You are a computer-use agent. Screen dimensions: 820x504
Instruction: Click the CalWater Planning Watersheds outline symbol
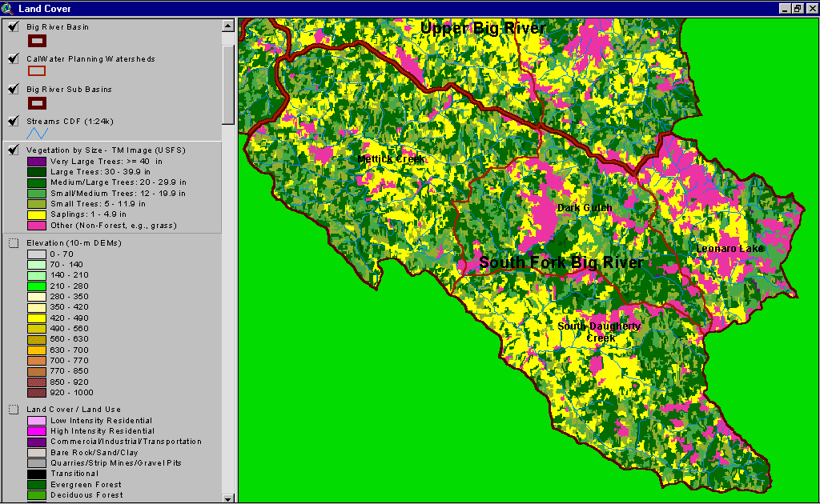pyautogui.click(x=37, y=71)
